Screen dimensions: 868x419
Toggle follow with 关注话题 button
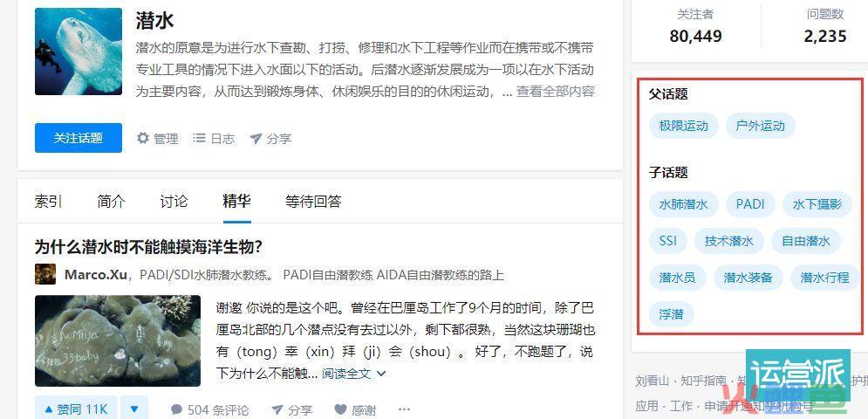(x=78, y=138)
